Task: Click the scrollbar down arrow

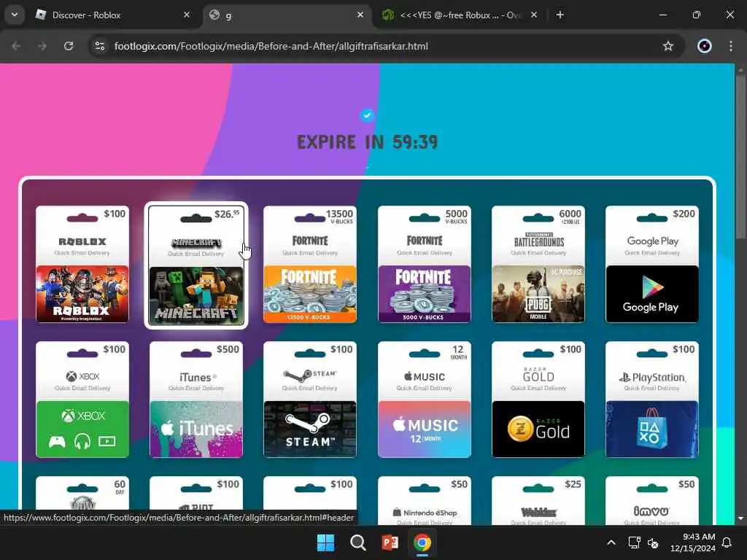Action: (740, 518)
